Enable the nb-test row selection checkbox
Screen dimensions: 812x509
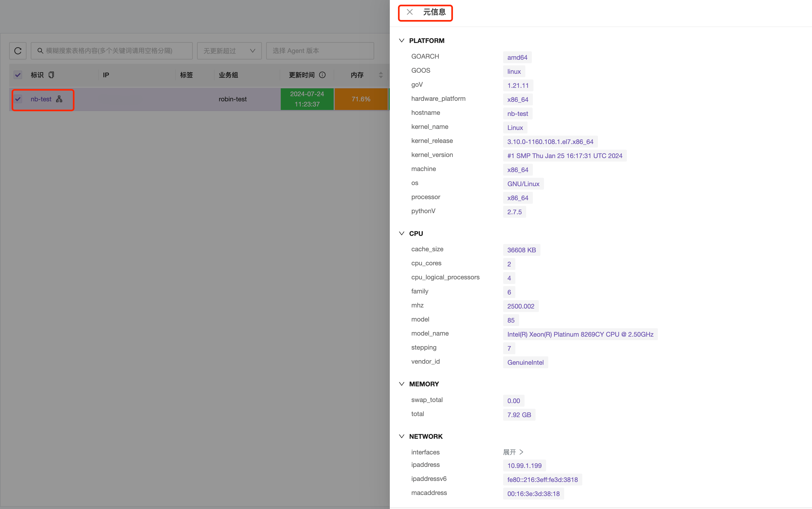[x=18, y=99]
